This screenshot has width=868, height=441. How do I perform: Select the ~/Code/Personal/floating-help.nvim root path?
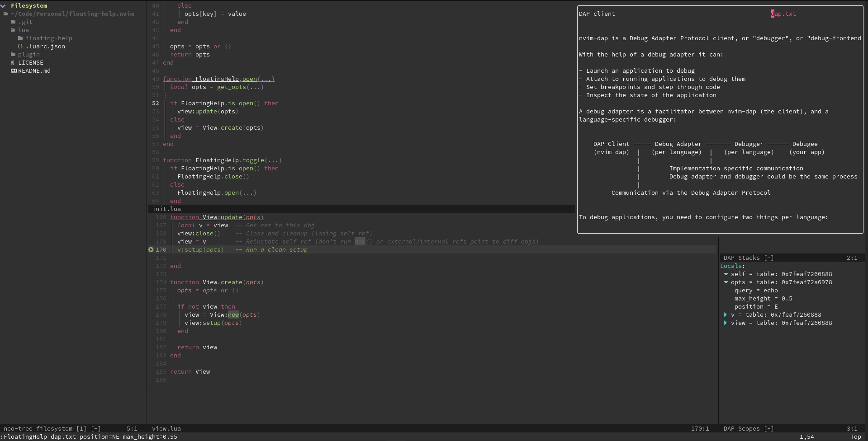click(x=72, y=14)
